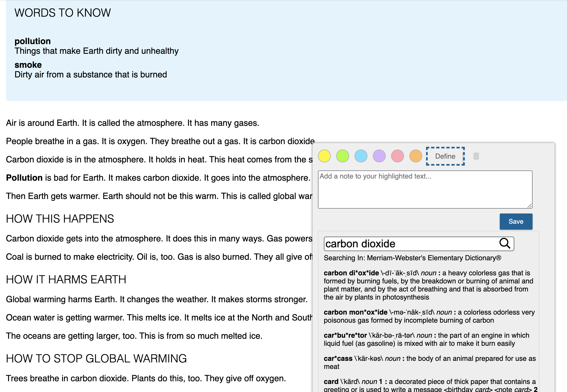
Task: Click 'Dirty air from a substance that is burned'
Action: coord(91,75)
